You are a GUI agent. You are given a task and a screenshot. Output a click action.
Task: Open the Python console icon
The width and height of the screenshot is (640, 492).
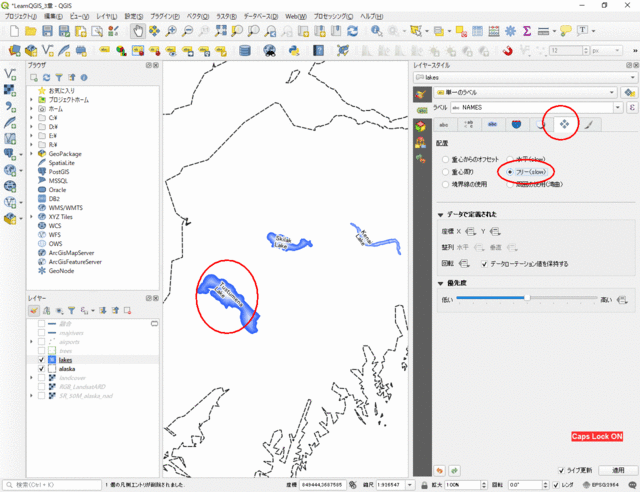[x=294, y=51]
